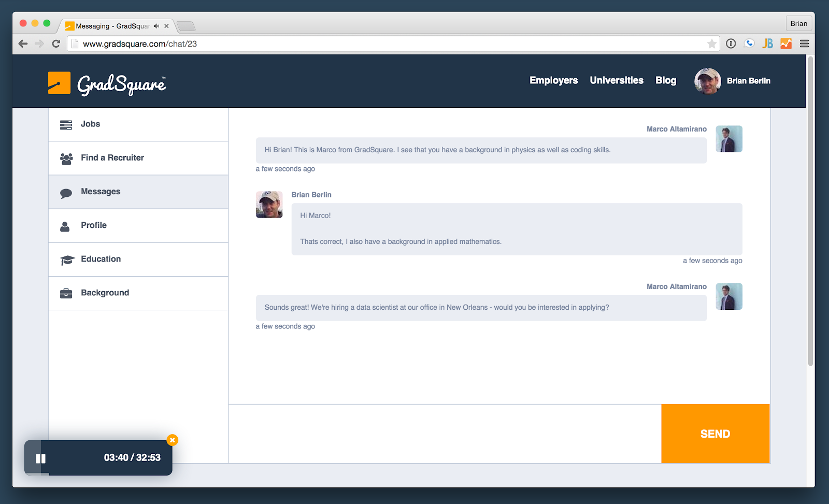Visit the Employers page
The height and width of the screenshot is (504, 829).
point(553,80)
